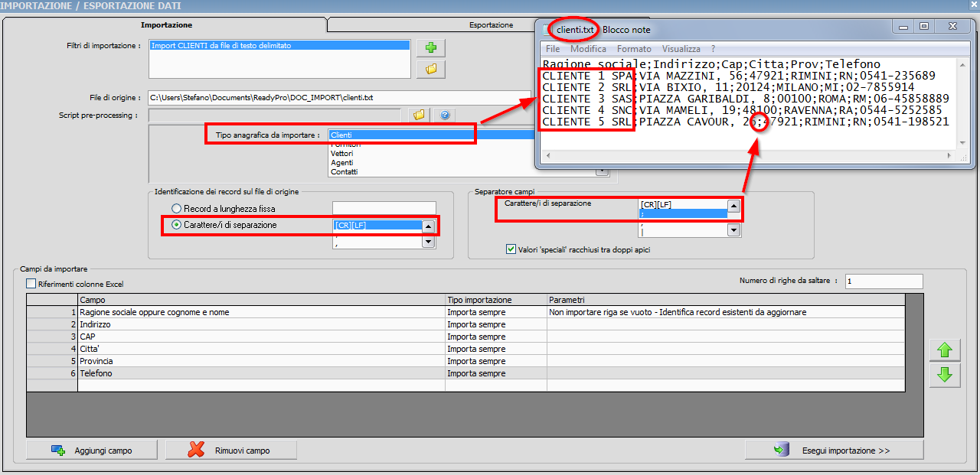Open the ? help menu in Notepad

tap(714, 49)
